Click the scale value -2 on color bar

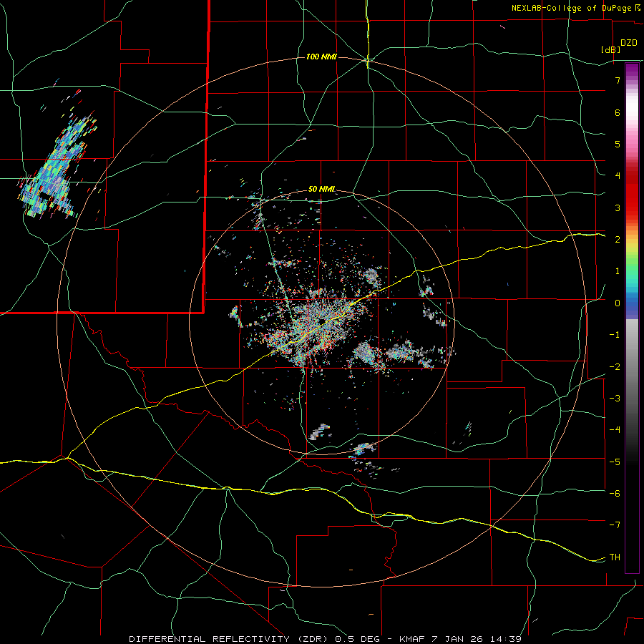[615, 367]
